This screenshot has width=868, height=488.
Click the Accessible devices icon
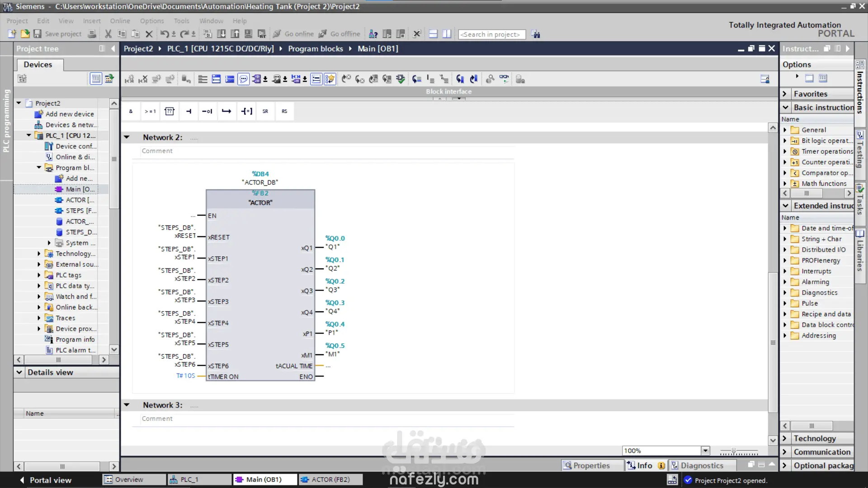click(373, 34)
